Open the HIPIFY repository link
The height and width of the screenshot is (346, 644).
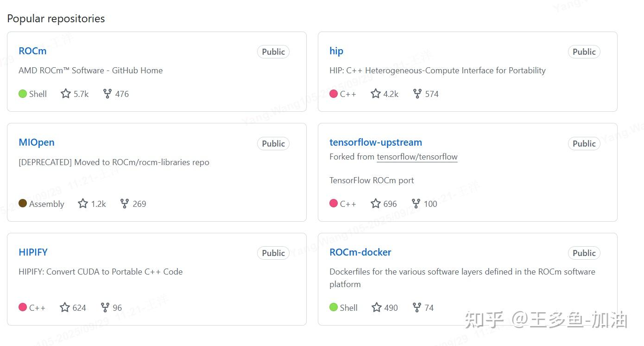pos(33,252)
